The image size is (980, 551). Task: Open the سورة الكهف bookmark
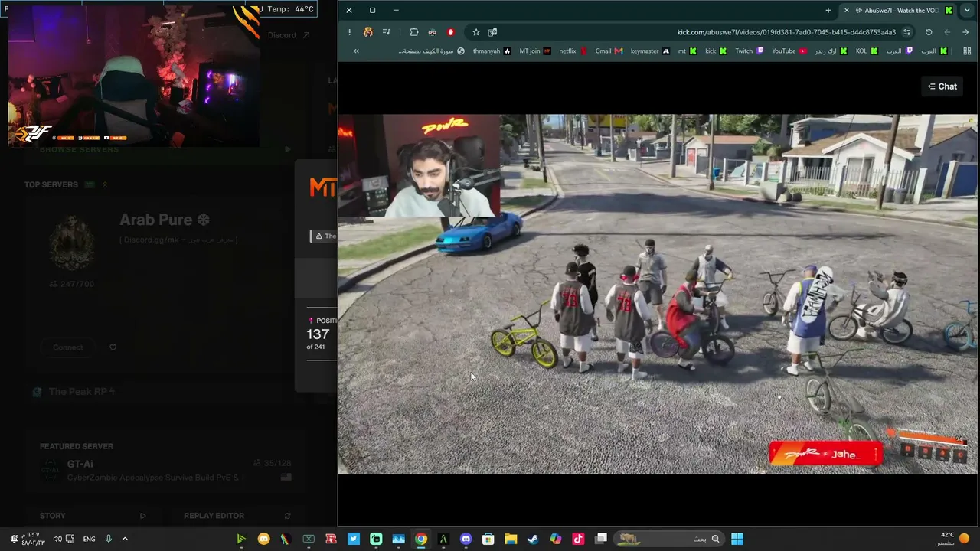(431, 51)
